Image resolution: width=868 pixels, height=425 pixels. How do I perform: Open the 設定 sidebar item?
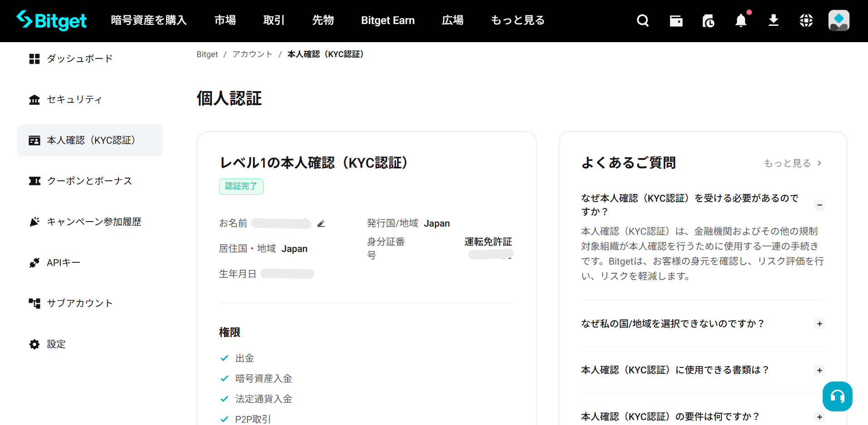(x=56, y=344)
